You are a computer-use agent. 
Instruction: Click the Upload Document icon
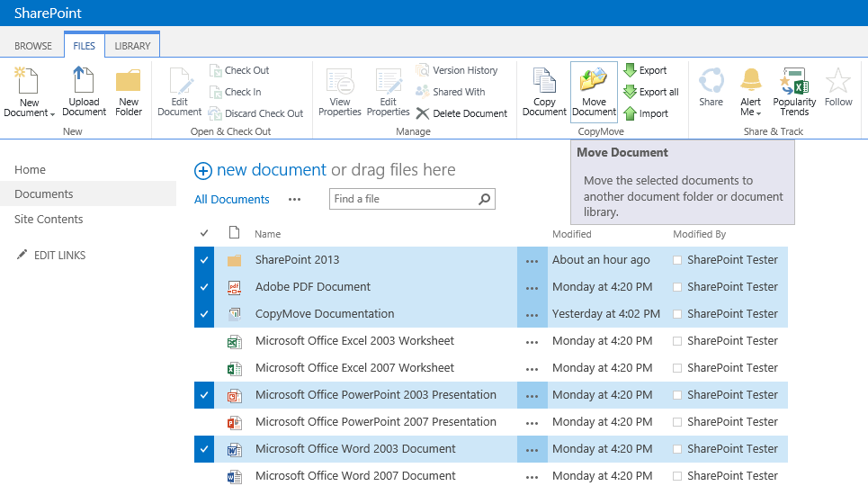click(x=84, y=80)
